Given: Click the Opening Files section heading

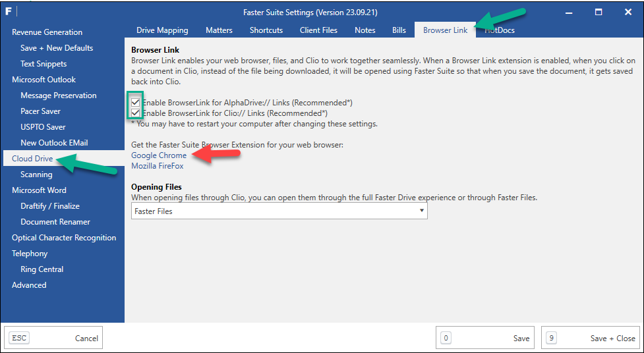Looking at the screenshot, I should point(156,187).
